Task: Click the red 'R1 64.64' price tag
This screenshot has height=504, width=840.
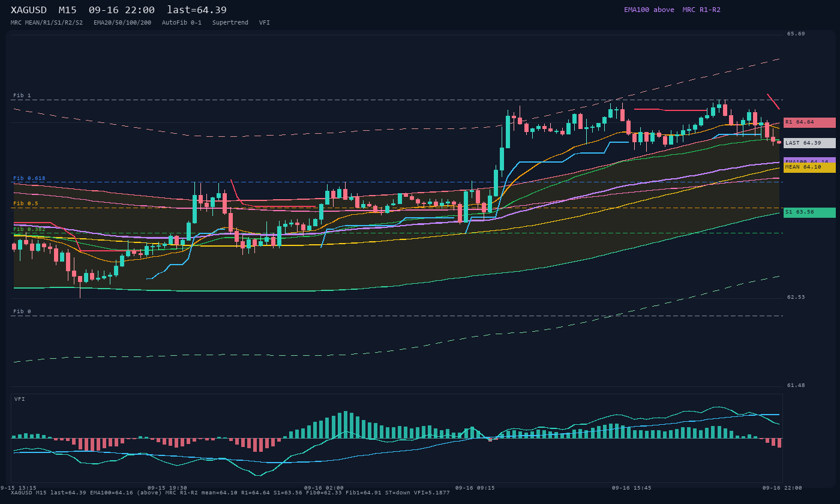Action: (x=809, y=122)
